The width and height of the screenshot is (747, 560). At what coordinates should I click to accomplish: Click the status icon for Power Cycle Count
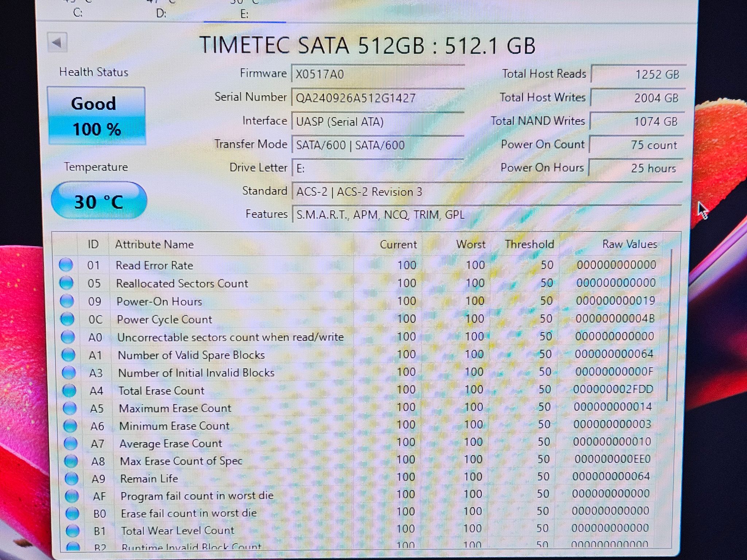coord(67,319)
